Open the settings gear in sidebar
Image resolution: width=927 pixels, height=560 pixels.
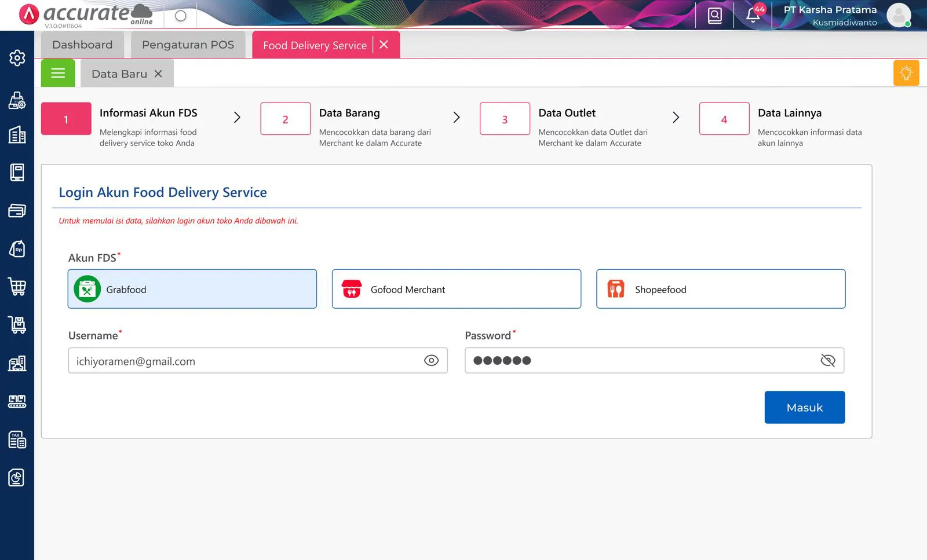(17, 58)
